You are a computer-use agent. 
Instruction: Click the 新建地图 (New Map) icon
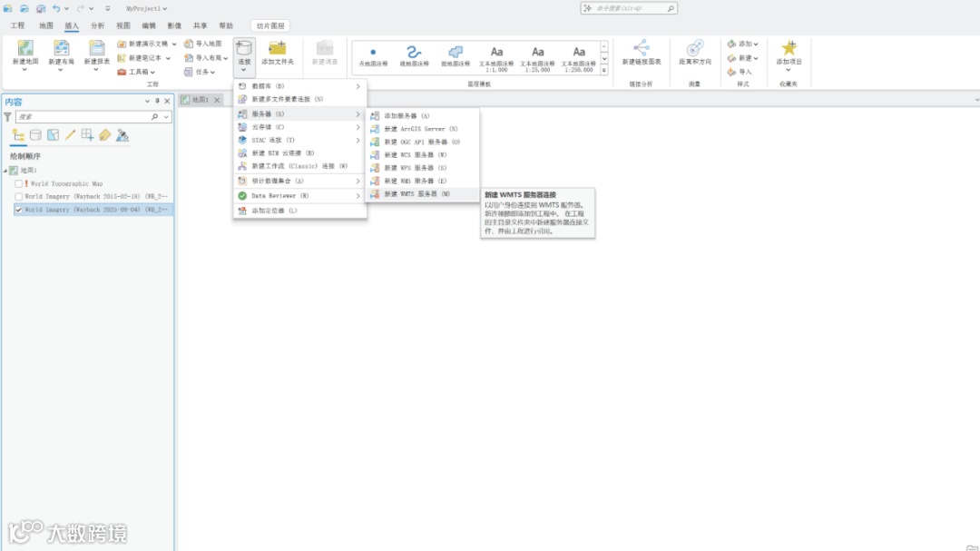[x=25, y=48]
